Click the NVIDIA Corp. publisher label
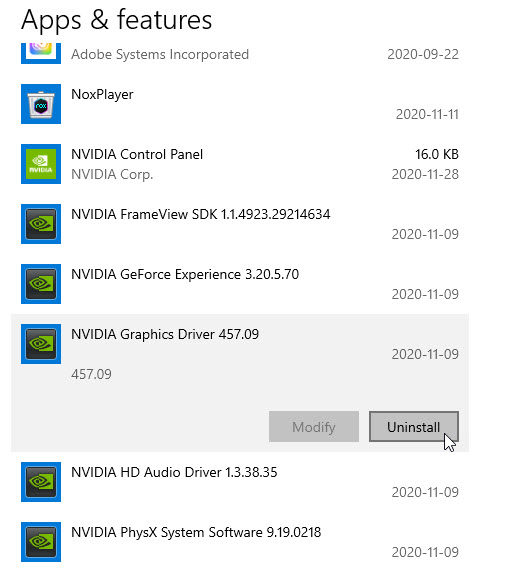Image resolution: width=520 pixels, height=570 pixels. click(x=112, y=174)
